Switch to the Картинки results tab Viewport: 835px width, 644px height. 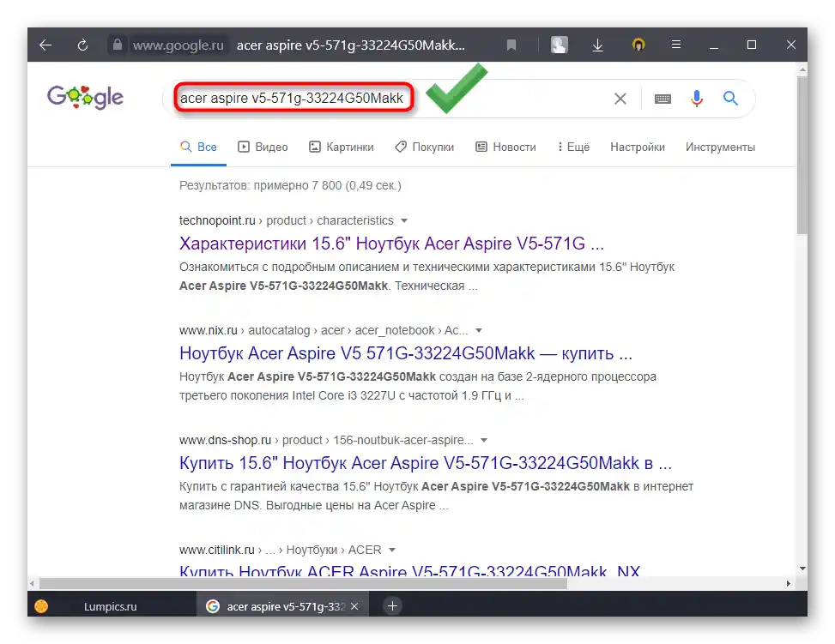(342, 147)
